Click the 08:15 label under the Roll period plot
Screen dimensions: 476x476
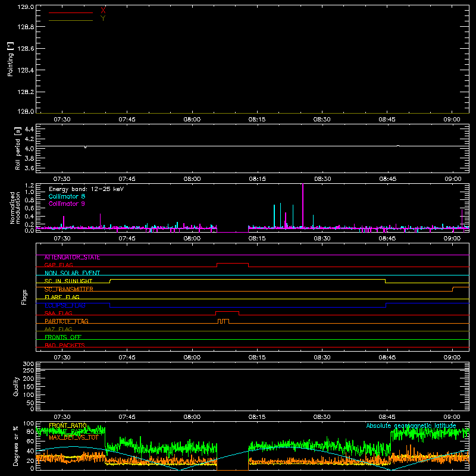[x=257, y=179]
